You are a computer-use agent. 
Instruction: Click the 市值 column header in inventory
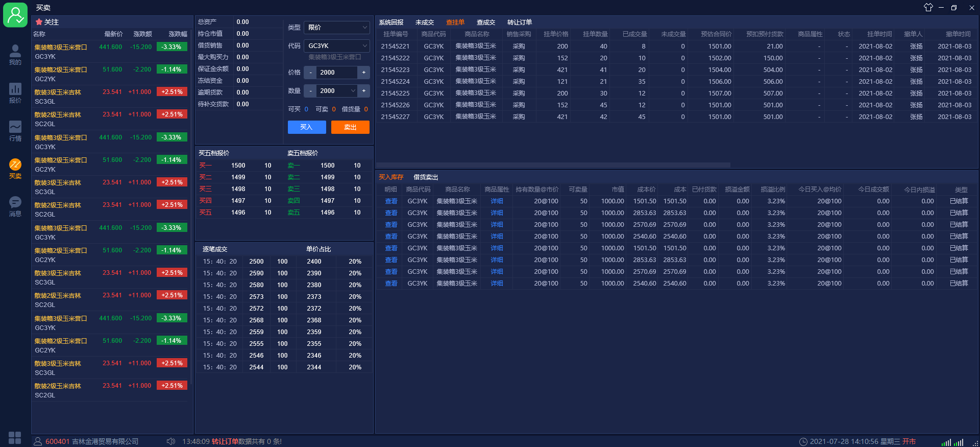click(618, 190)
